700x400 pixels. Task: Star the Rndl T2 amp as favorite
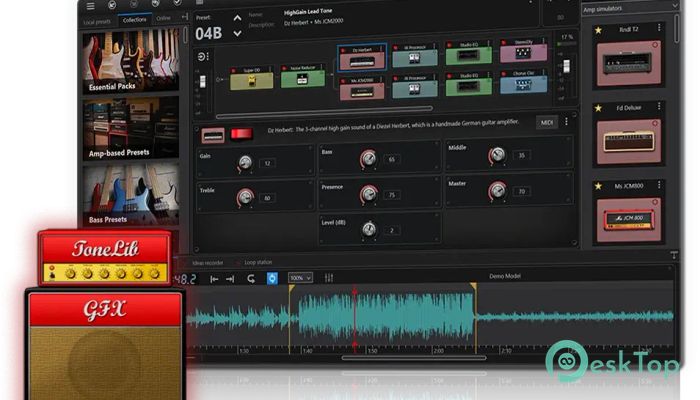[598, 30]
